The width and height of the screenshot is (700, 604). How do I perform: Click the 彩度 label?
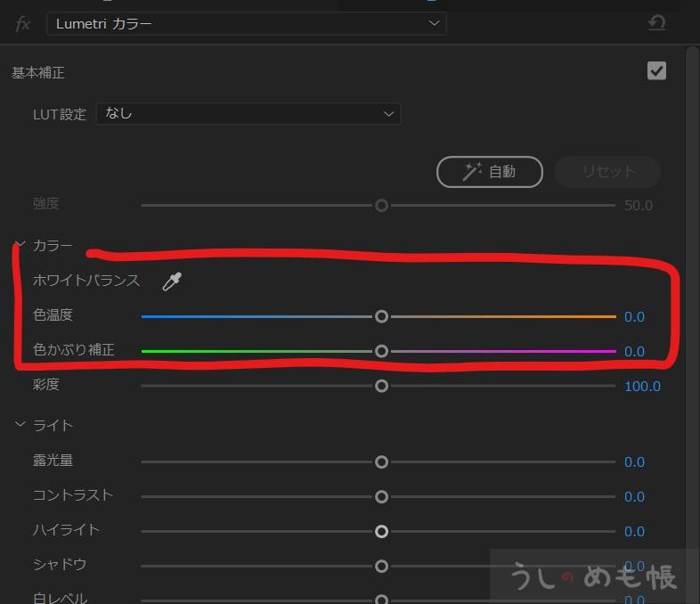coord(46,384)
